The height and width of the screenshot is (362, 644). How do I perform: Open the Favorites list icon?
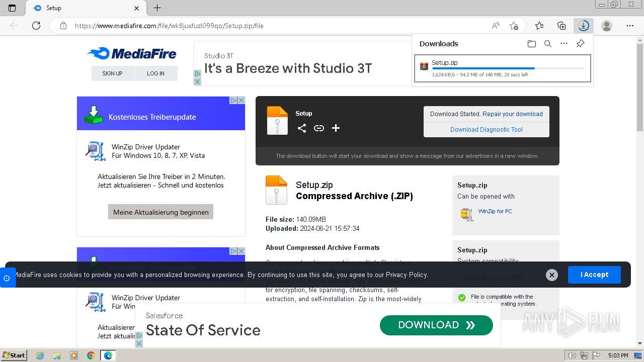539,26
